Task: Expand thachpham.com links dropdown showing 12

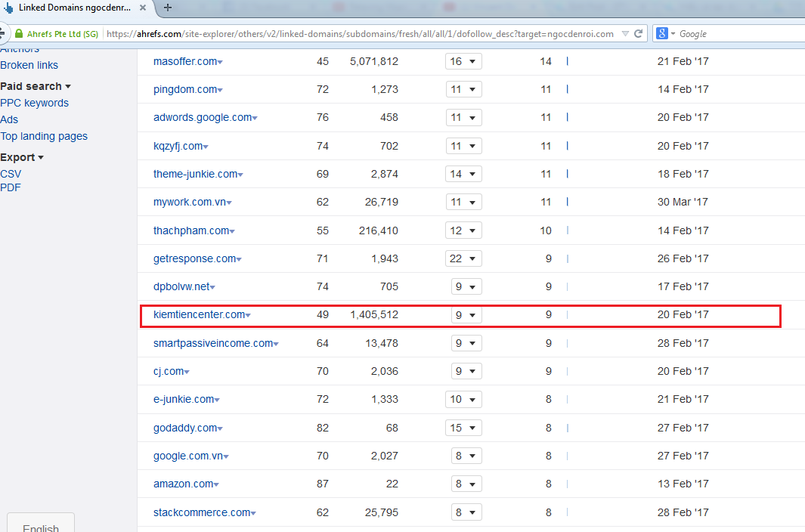Action: tap(463, 230)
